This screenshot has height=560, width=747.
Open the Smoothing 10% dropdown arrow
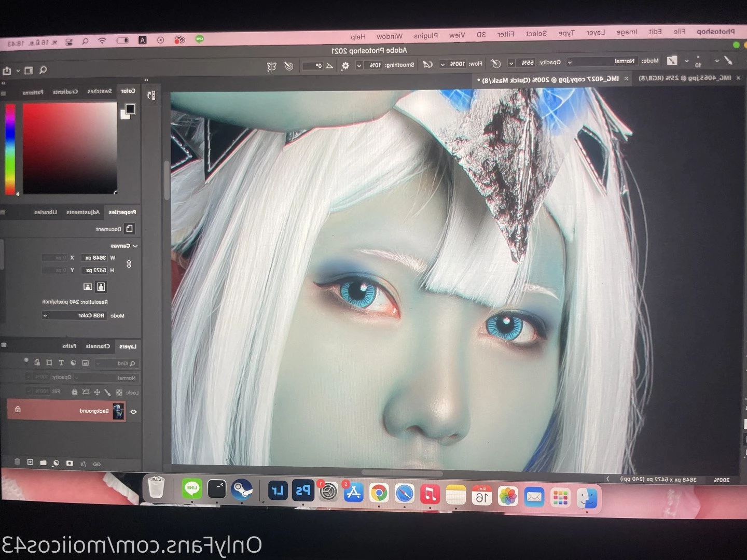point(359,66)
